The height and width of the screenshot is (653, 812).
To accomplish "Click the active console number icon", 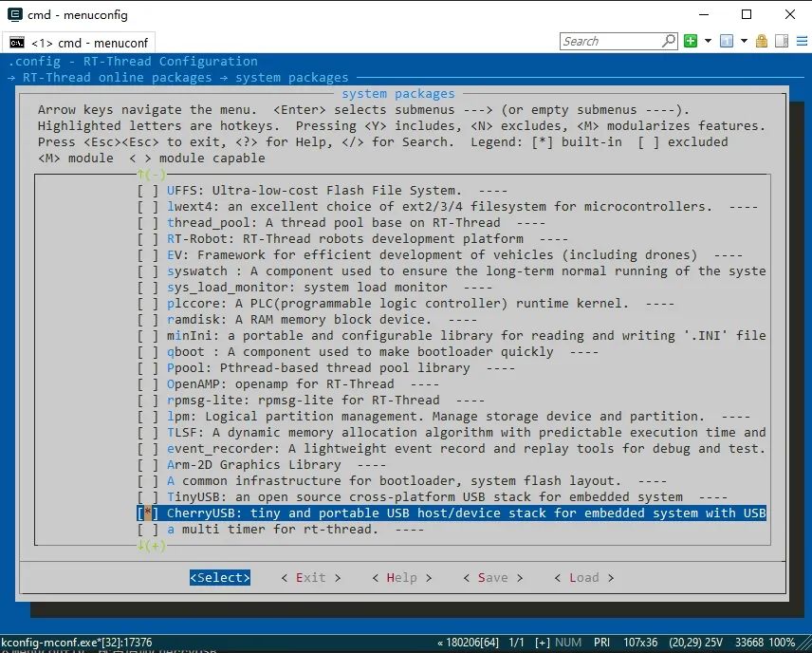I will point(727,41).
